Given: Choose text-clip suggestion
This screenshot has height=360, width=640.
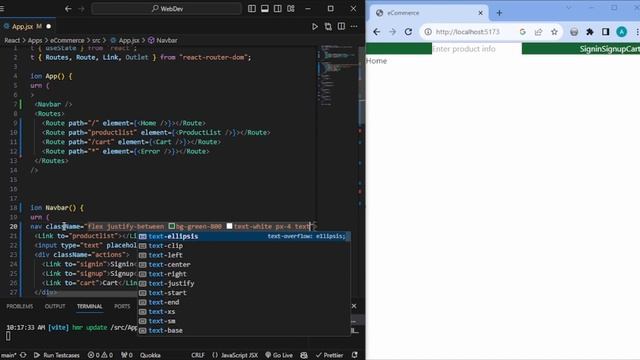Looking at the screenshot, I should [244, 246].
